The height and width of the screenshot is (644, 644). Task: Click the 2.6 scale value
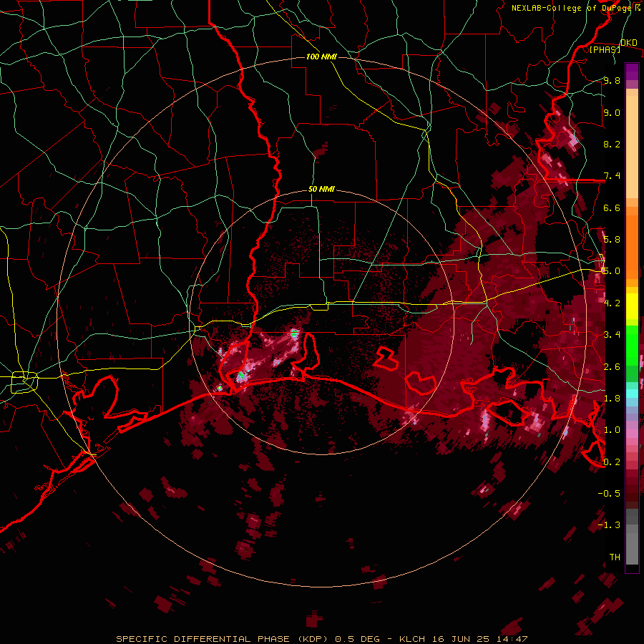tap(612, 366)
